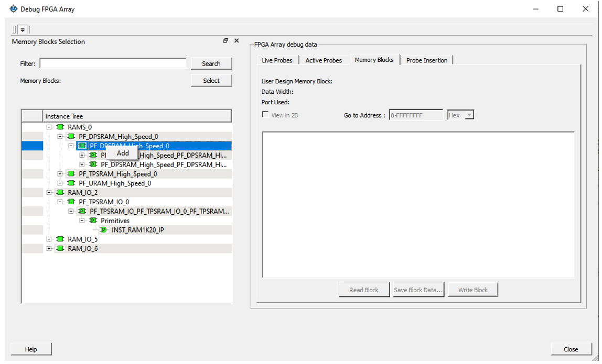Choose Add from the context menu
The height and width of the screenshot is (364, 602).
pyautogui.click(x=123, y=153)
